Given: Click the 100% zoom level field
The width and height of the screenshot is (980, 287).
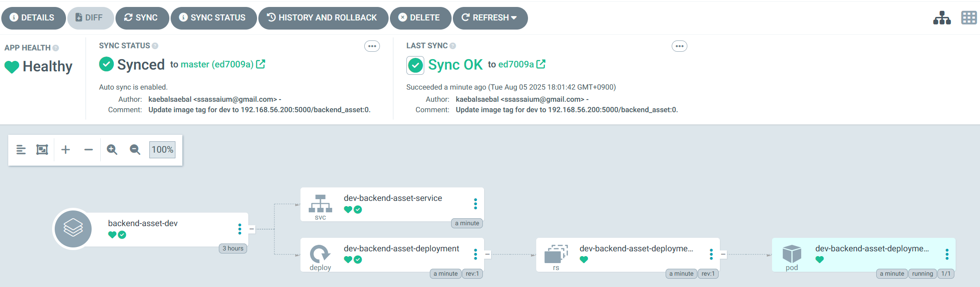Looking at the screenshot, I should click(162, 150).
